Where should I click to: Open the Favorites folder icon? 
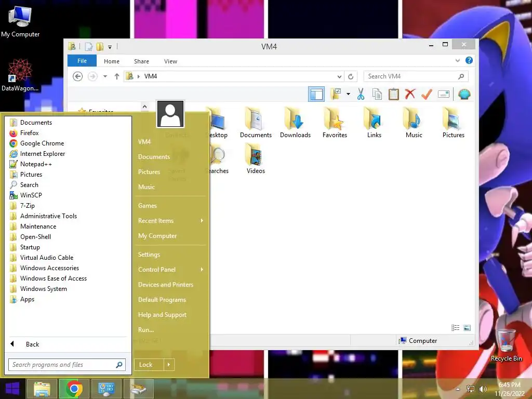(335, 123)
